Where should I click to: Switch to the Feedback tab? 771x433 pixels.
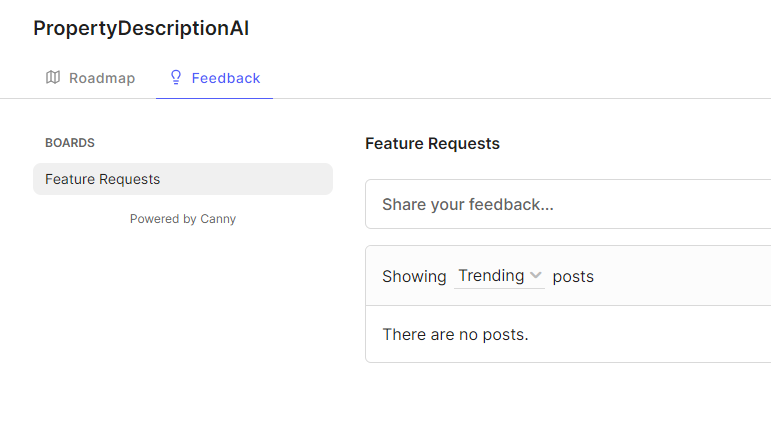(225, 78)
